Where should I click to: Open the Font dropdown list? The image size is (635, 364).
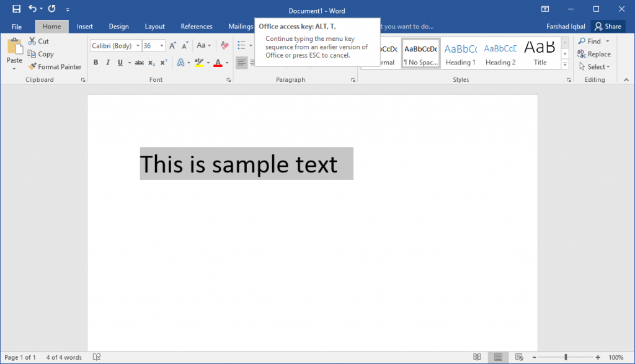(139, 45)
